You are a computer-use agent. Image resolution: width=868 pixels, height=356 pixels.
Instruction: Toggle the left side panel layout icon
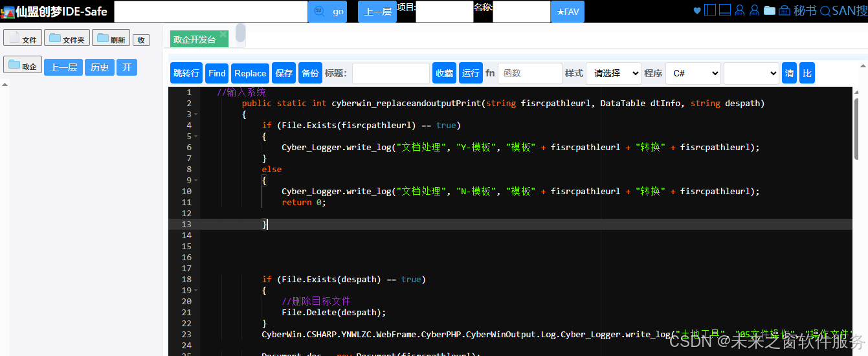[x=710, y=10]
